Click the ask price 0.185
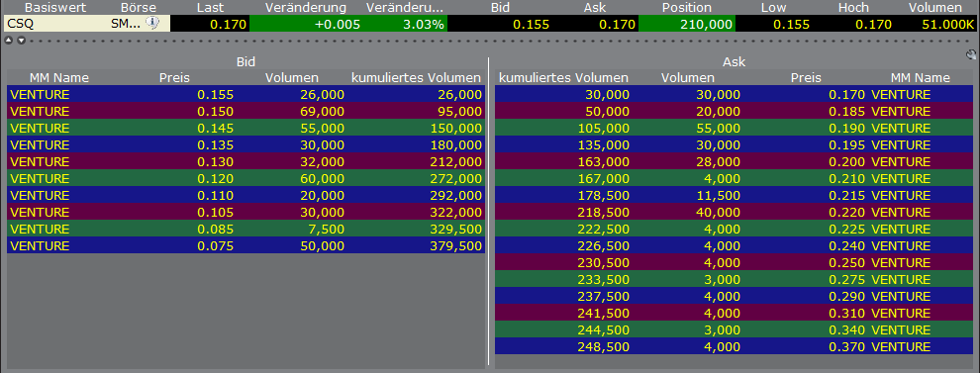 pos(847,111)
